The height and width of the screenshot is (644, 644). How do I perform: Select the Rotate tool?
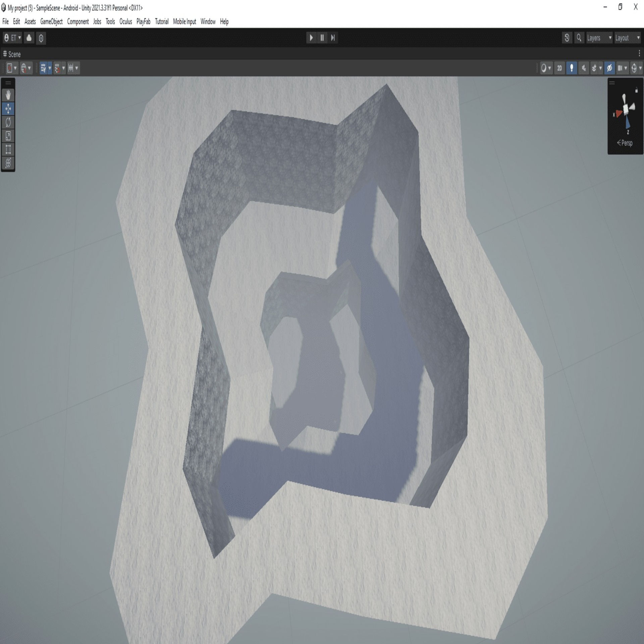coord(8,122)
